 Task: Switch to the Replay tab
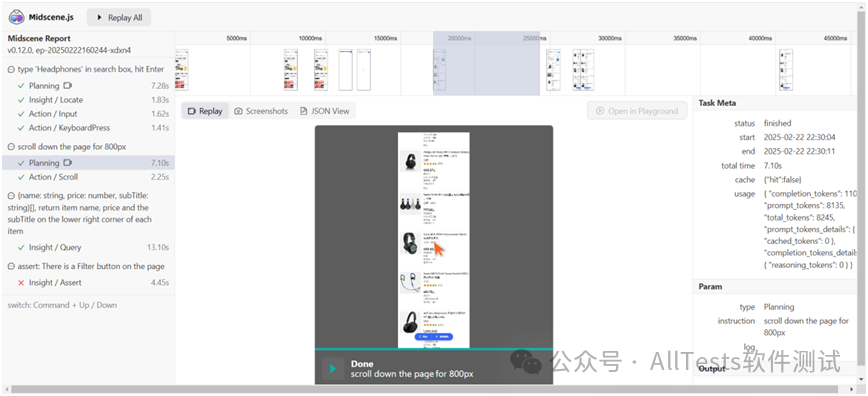coord(205,111)
